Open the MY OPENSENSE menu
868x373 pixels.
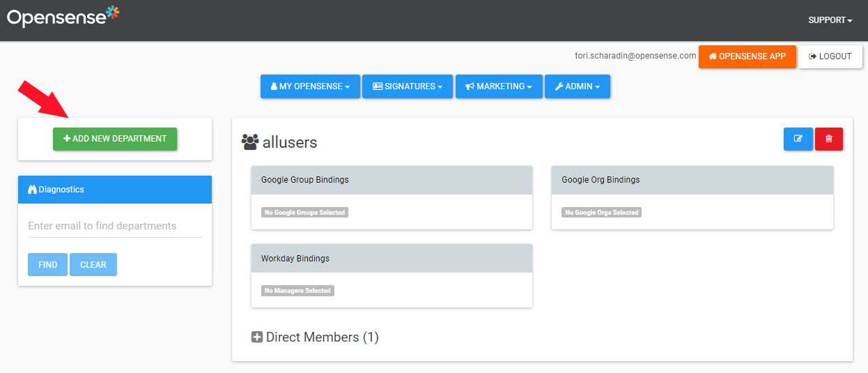click(310, 86)
